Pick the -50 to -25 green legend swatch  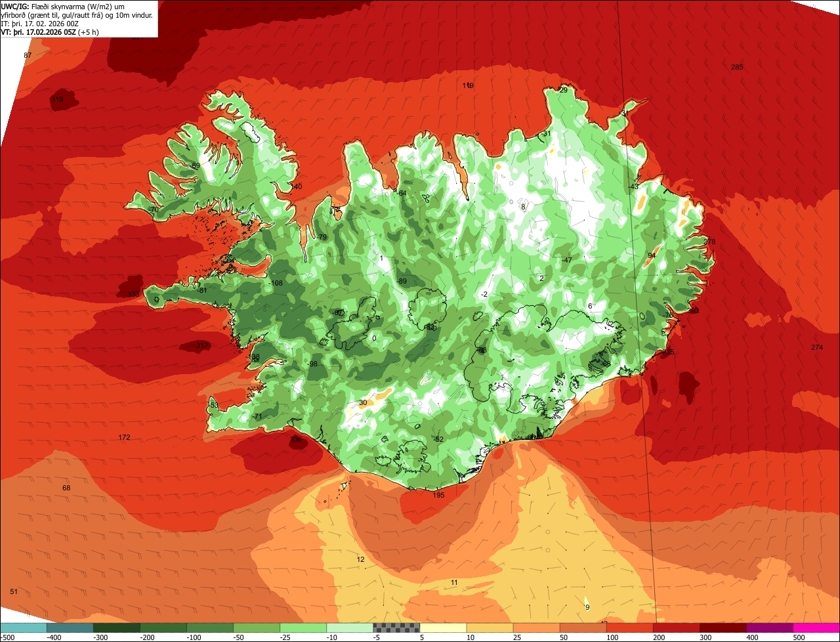[x=256, y=628]
